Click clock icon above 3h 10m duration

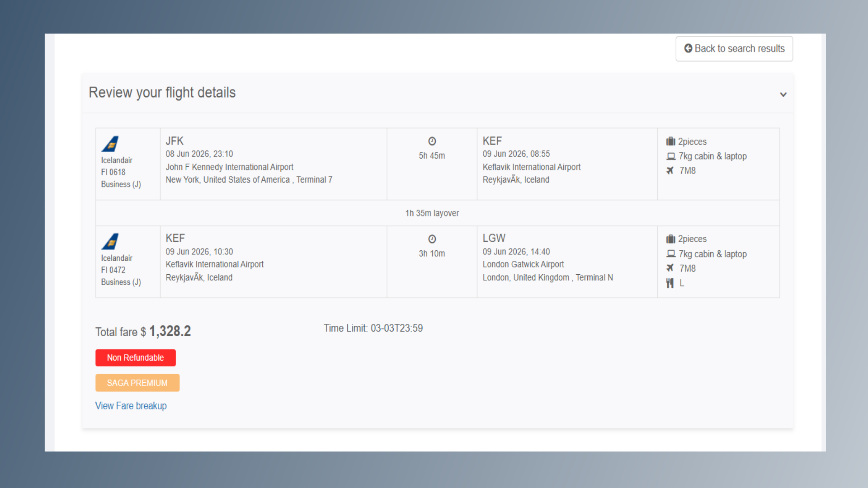click(x=432, y=239)
